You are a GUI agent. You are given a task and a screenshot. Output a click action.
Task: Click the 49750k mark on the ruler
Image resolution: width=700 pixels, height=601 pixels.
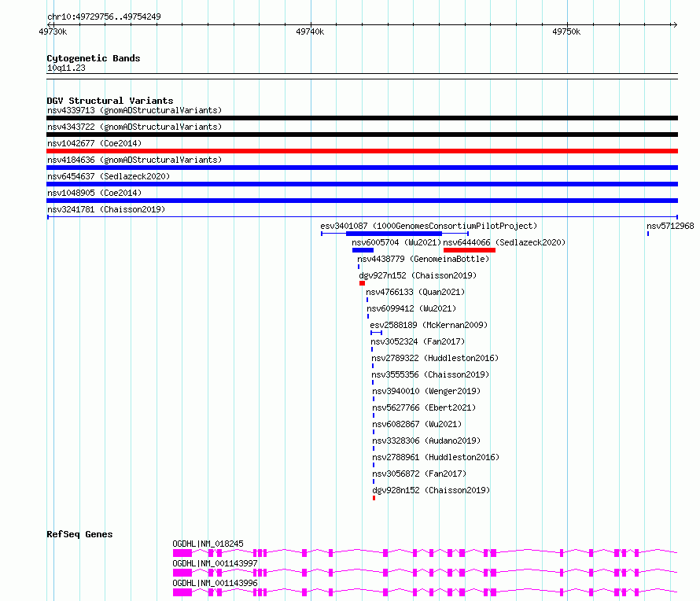coord(566,31)
